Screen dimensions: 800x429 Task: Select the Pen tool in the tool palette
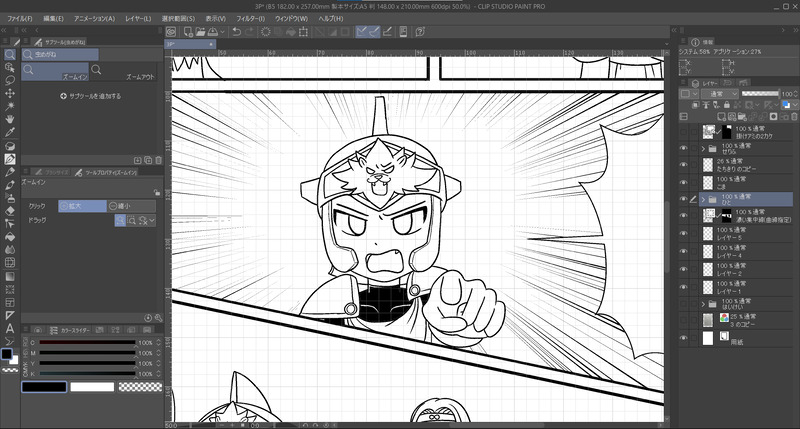pyautogui.click(x=10, y=159)
